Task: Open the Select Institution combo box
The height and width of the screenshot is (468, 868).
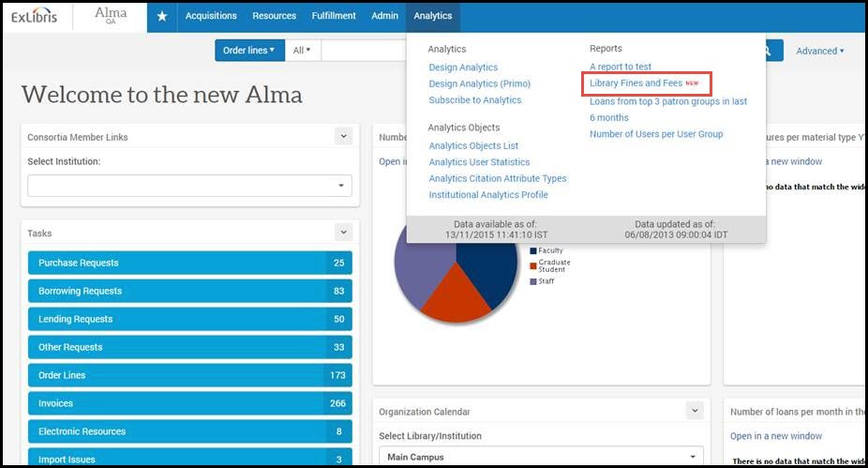Action: pos(189,186)
